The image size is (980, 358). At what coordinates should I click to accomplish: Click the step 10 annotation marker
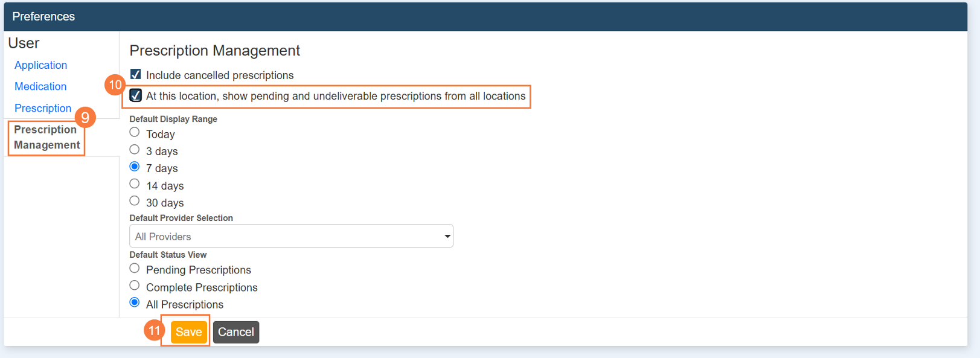point(115,85)
